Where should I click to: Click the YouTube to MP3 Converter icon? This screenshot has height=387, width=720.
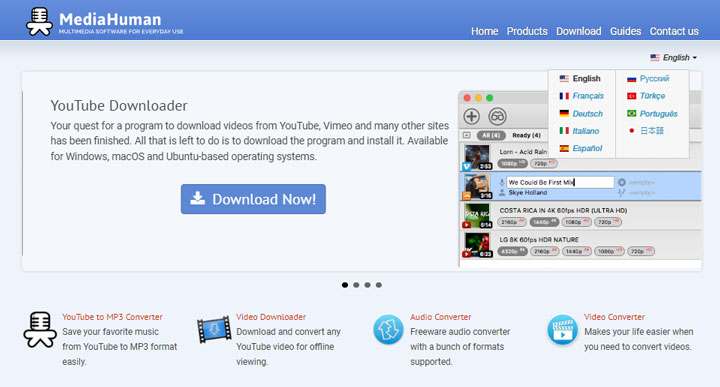pos(40,330)
